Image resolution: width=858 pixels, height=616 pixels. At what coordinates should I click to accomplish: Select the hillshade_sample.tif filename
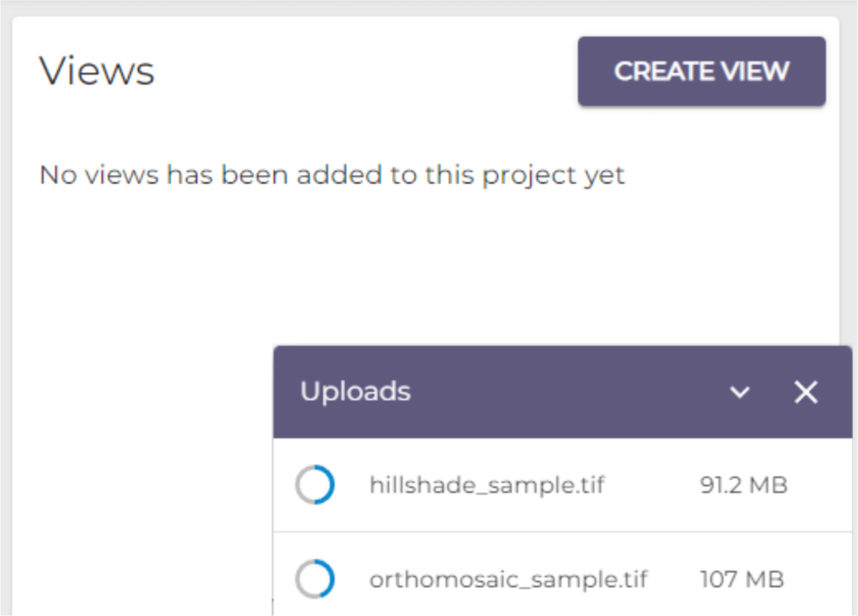488,484
